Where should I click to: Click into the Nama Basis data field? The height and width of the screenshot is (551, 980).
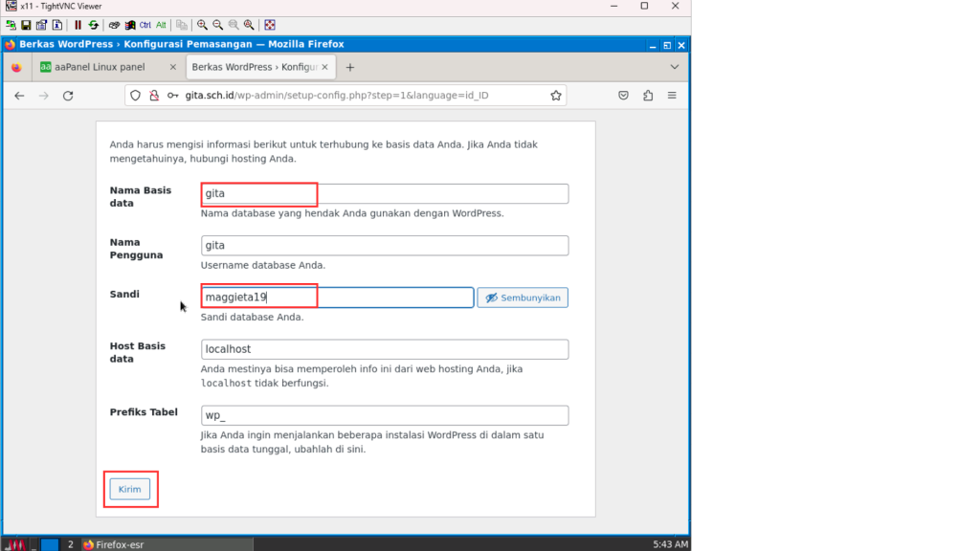pos(385,194)
